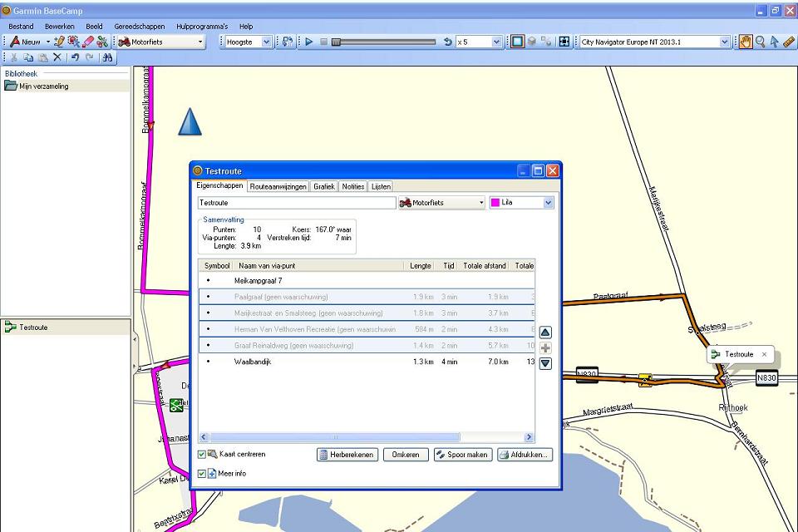Screen dimensions: 798x532
Task: Toggle the Kaart centreren checkbox
Action: point(202,454)
